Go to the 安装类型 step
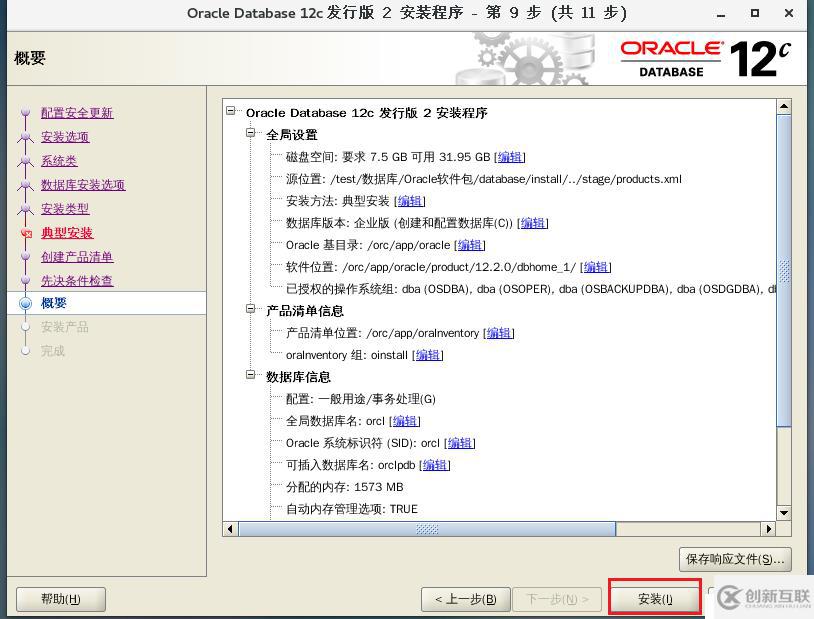 65,208
